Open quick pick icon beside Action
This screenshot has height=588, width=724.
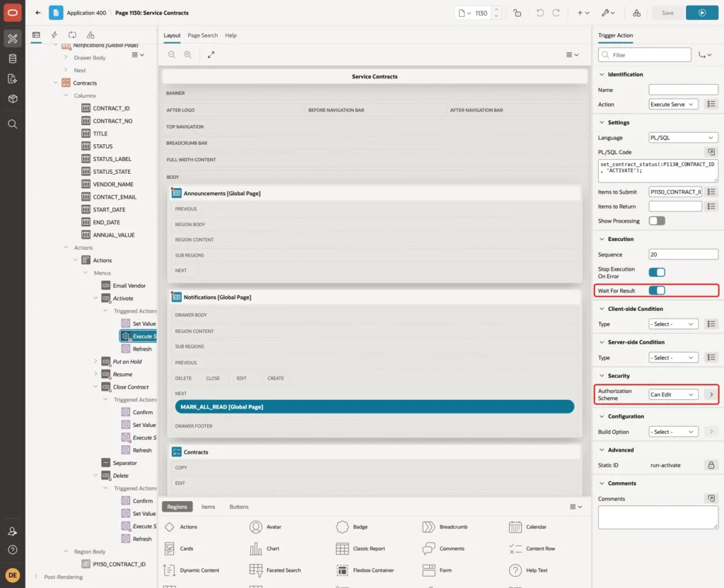711,105
